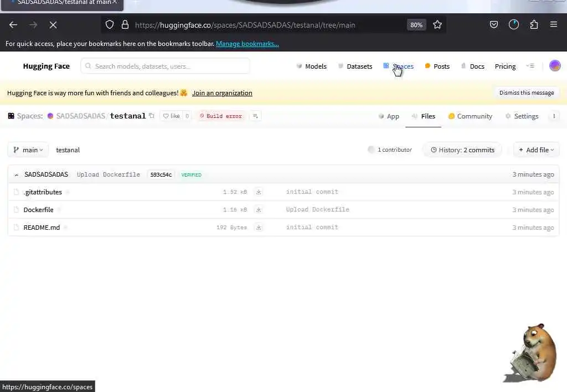Viewport: 567px width, 392px height.
Task: Download .gitattributes with its download icon
Action: coord(259,192)
